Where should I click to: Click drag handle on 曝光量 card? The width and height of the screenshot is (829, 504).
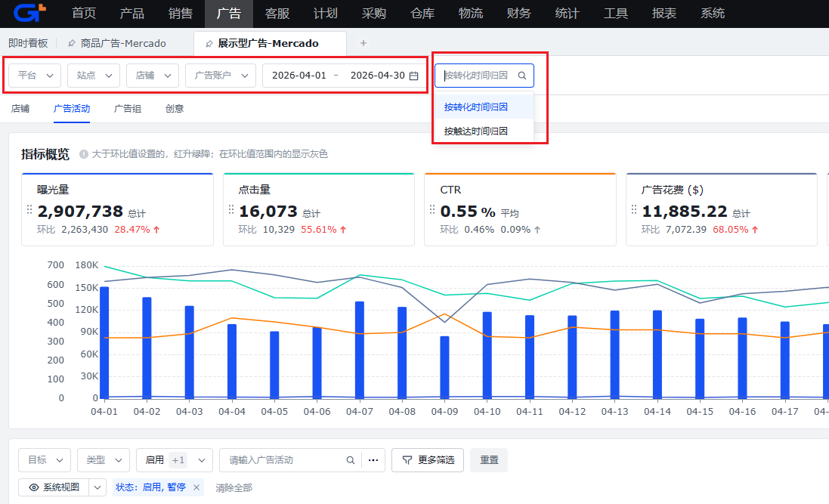coord(29,210)
